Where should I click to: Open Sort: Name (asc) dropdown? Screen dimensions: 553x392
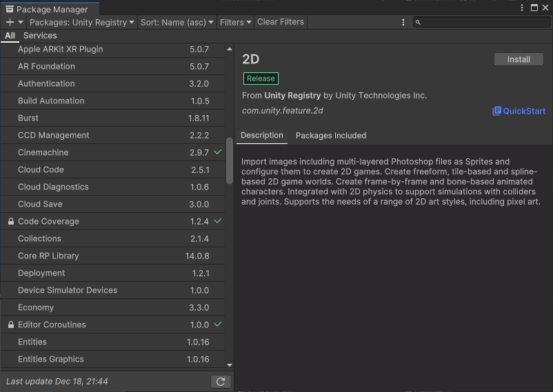coord(177,22)
